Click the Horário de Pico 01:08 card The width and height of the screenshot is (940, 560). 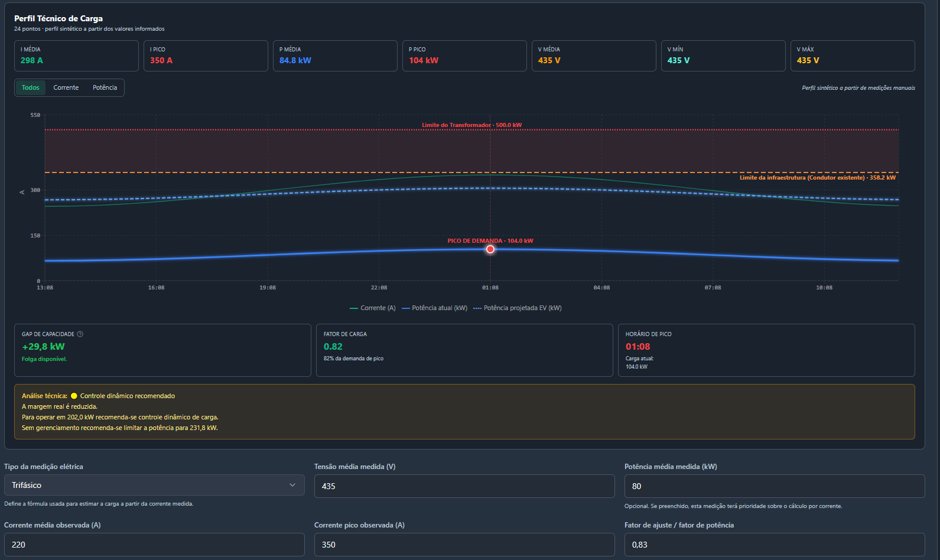[766, 350]
